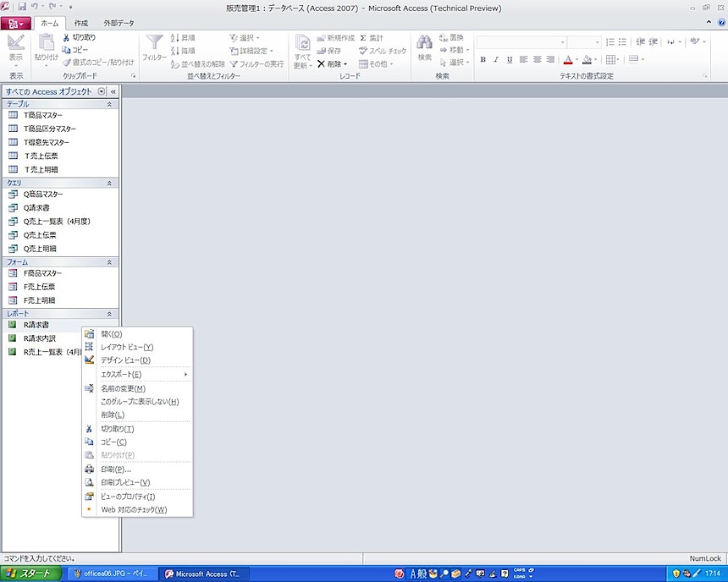Open エクスポート(E) submenu
The height and width of the screenshot is (582, 728).
coord(137,374)
